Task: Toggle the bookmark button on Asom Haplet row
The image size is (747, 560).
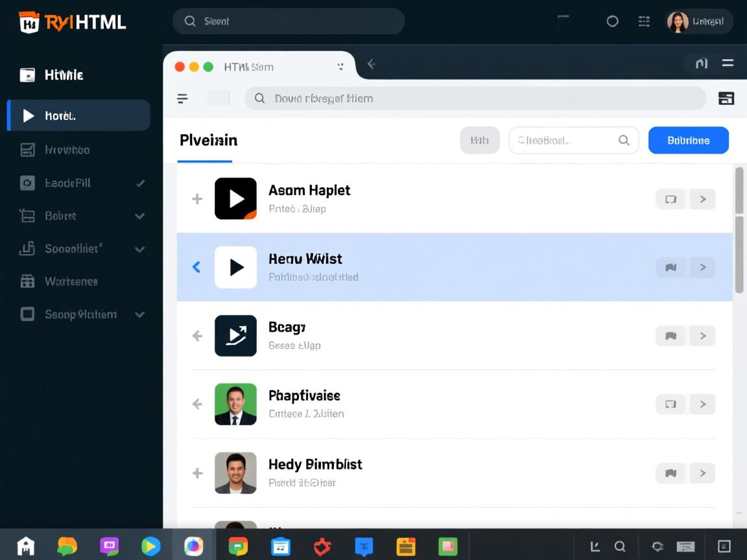Action: point(670,199)
